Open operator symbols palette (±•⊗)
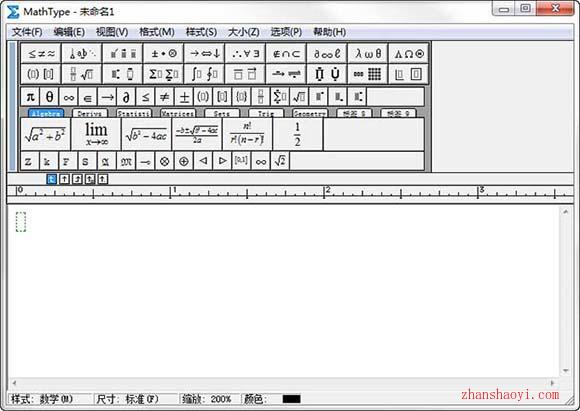 pyautogui.click(x=163, y=54)
